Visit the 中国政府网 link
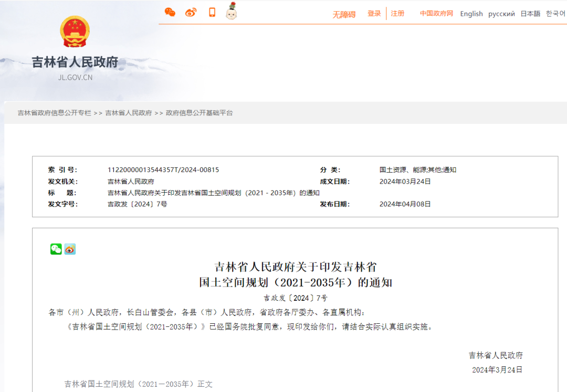Viewport: 567px width, 392px height. [x=438, y=14]
